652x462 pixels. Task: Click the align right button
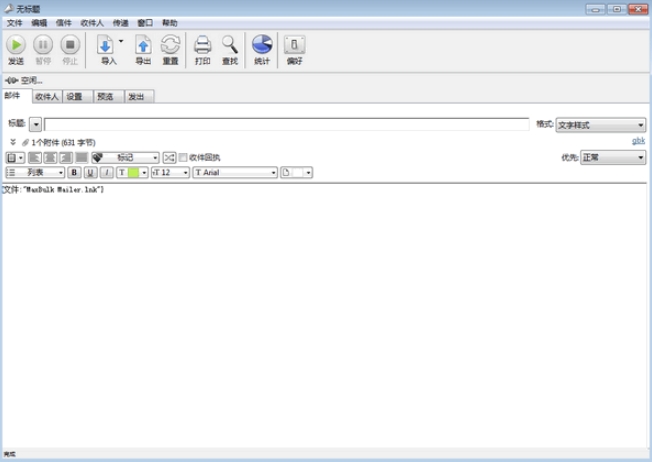[x=66, y=158]
